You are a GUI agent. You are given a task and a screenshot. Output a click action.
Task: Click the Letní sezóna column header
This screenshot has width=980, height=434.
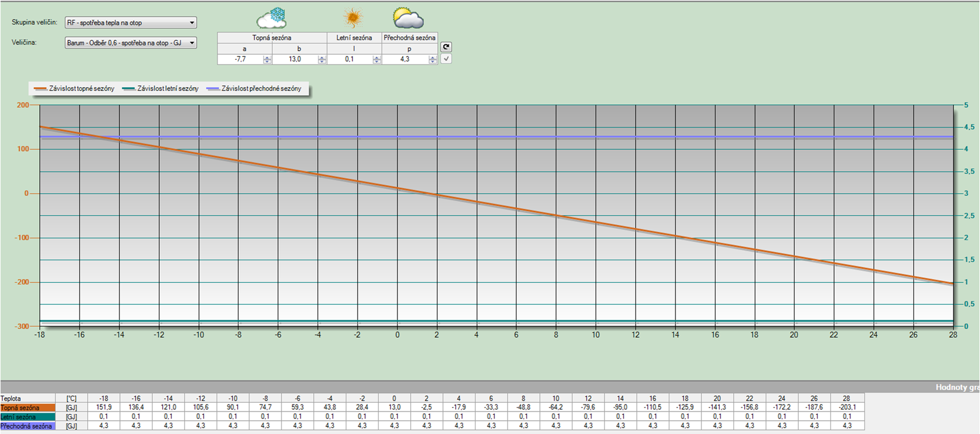tap(354, 37)
